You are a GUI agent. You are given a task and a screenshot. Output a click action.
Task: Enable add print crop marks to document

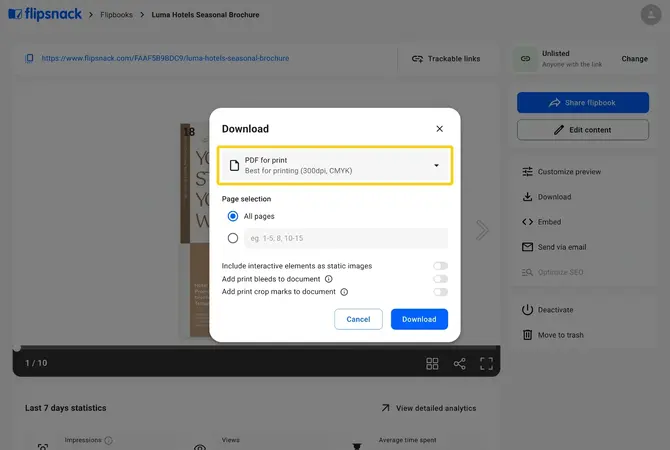pos(440,292)
